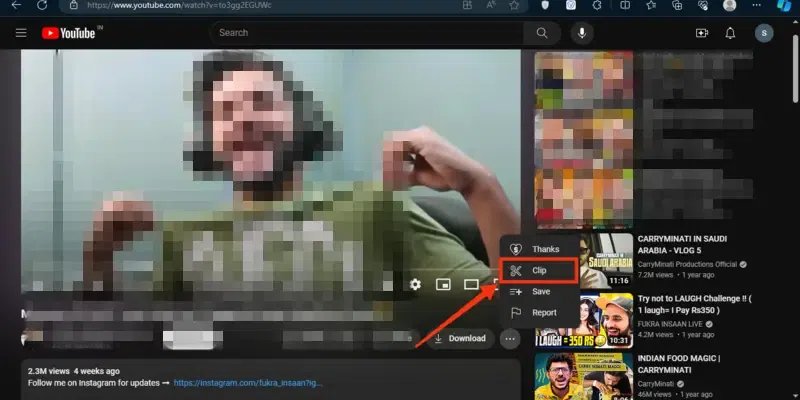Add page to favorites with star
Viewport: 800px width, 400px height.
514,5
